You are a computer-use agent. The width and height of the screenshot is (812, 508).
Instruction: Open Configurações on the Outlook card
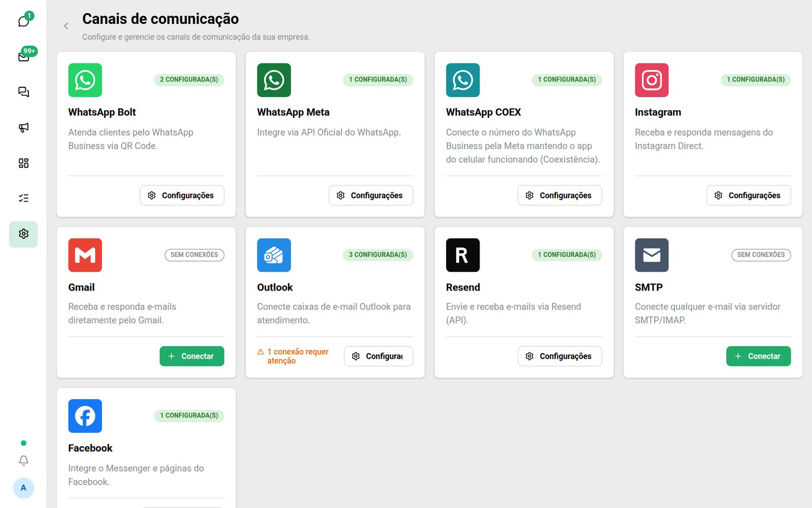(x=379, y=356)
